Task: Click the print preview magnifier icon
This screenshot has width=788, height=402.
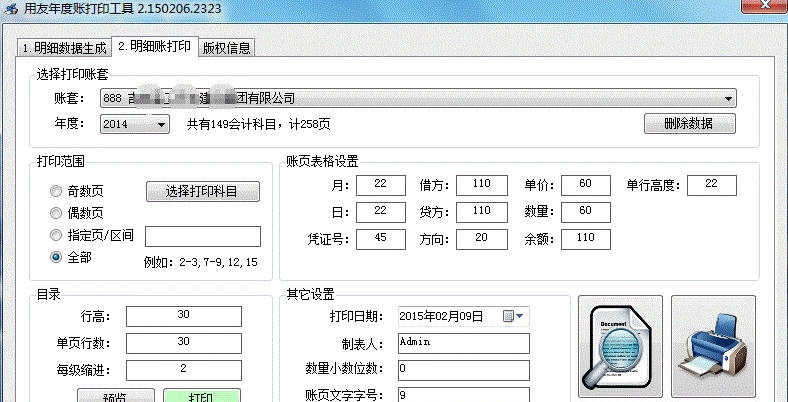Action: pos(620,347)
